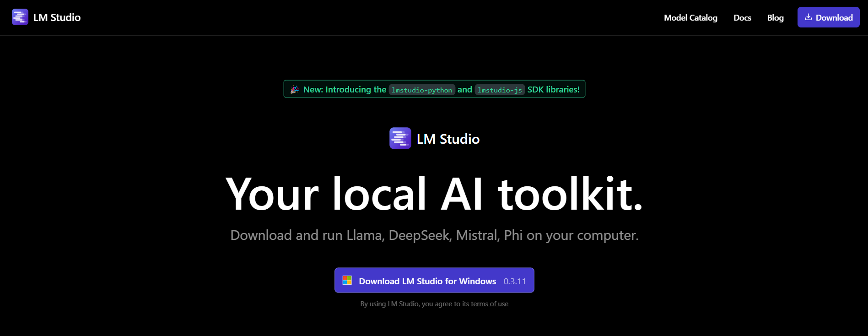Download LM Studio for Windows
The image size is (868, 336).
click(x=434, y=280)
